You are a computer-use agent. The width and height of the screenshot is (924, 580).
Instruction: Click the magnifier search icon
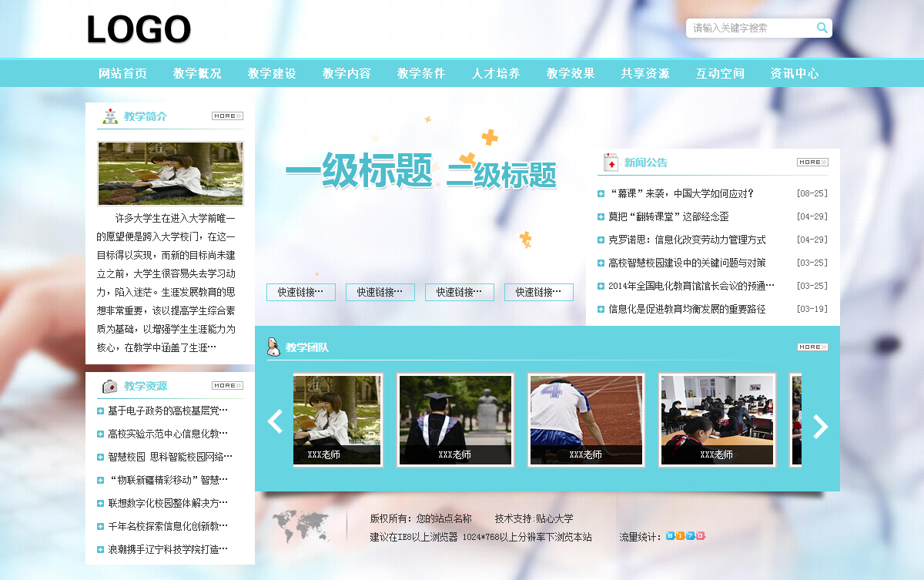(822, 28)
